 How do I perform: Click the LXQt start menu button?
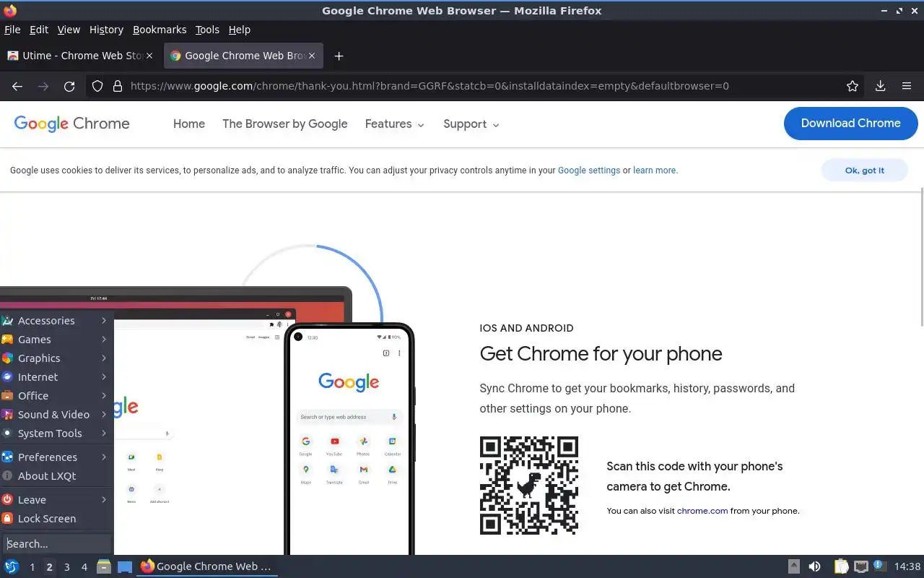click(x=12, y=566)
